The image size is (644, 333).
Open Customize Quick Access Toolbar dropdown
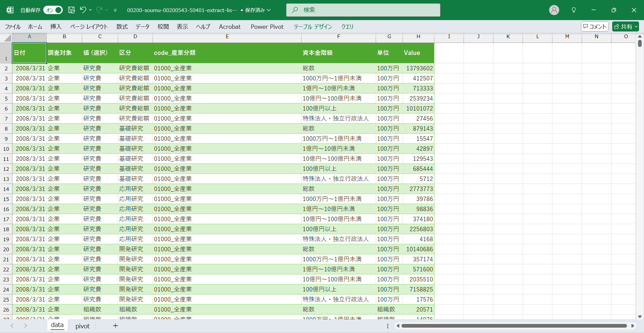point(115,10)
